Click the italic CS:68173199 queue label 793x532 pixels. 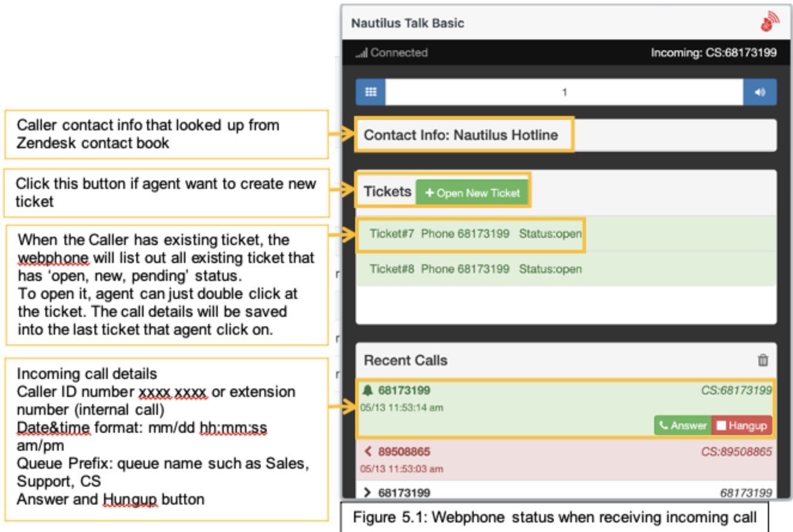click(x=736, y=390)
